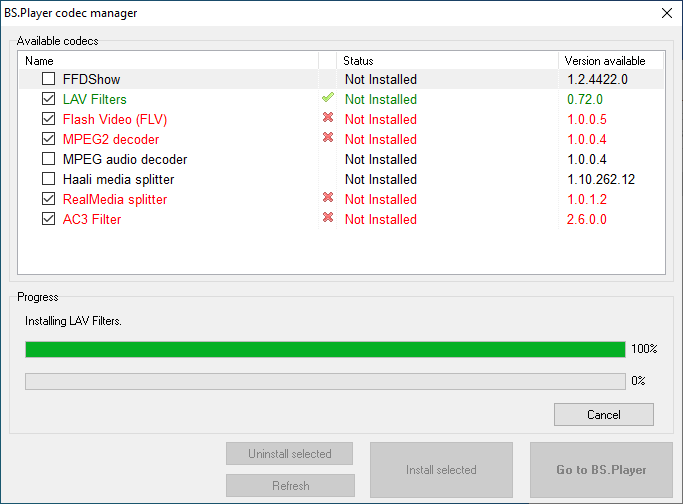Screen dimensions: 683x504
Task: Click red X icon next to MPEG2 decoder
Action: point(328,137)
